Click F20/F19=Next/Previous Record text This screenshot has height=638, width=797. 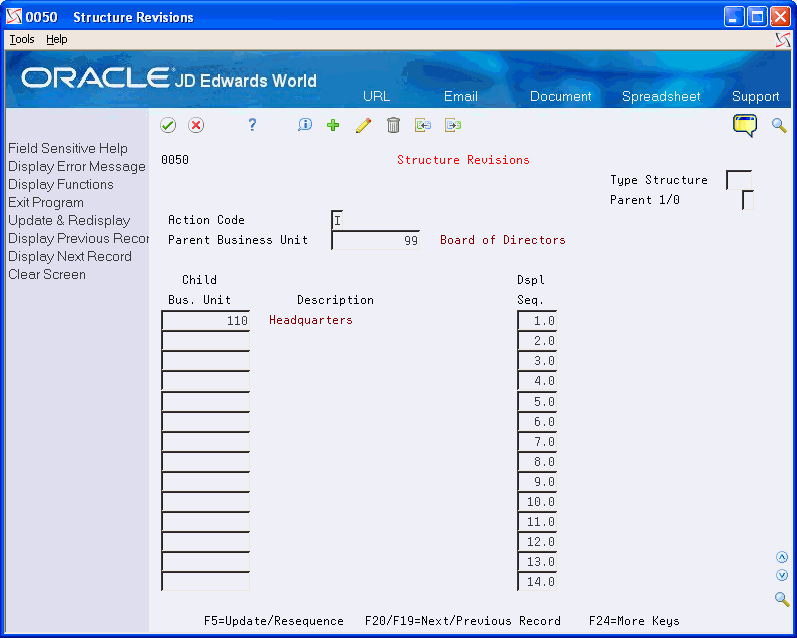463,621
